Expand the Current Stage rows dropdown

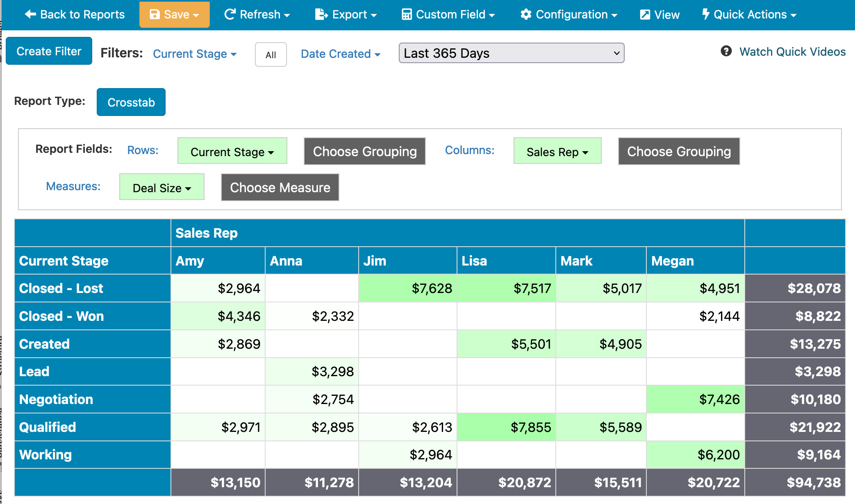click(232, 152)
